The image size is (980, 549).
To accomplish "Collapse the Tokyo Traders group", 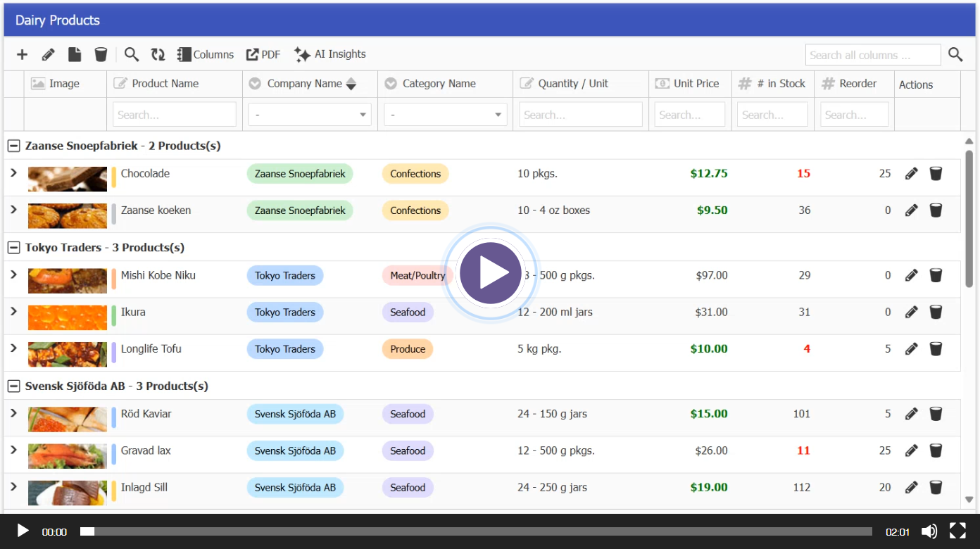I will 13,248.
